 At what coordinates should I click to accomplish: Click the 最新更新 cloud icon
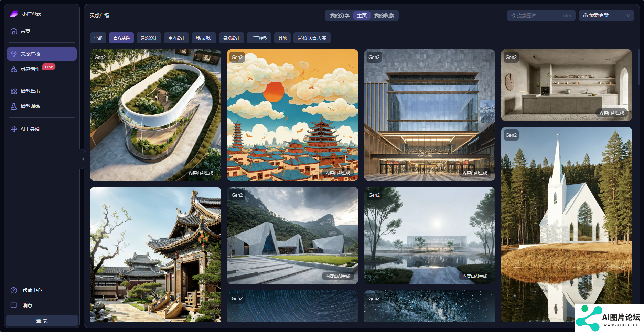586,15
